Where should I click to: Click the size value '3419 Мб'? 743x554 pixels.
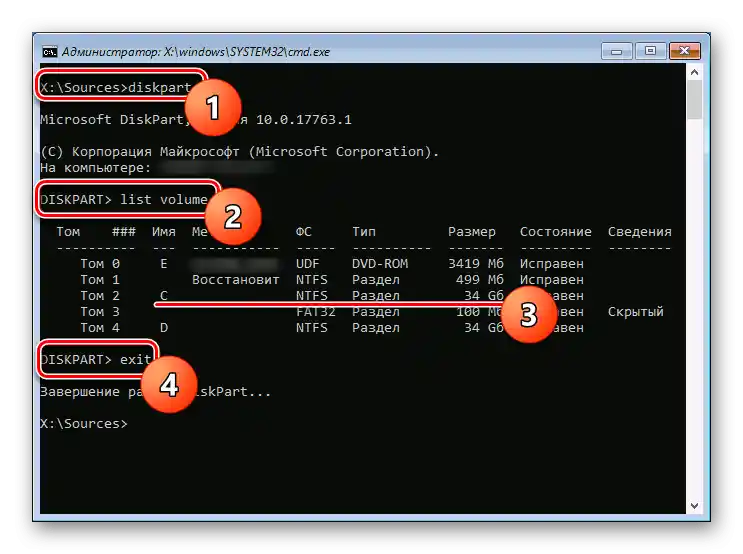(476, 263)
